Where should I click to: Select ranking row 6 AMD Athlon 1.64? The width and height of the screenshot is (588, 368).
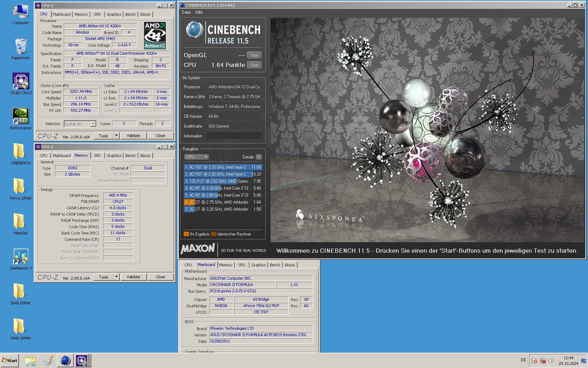[x=223, y=202]
